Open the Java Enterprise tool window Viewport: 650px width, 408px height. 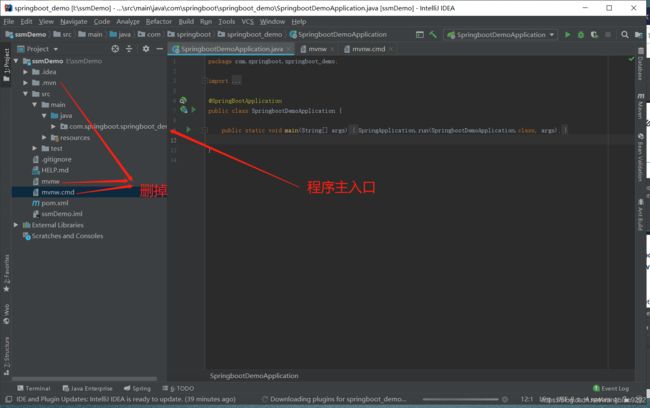[x=87, y=388]
